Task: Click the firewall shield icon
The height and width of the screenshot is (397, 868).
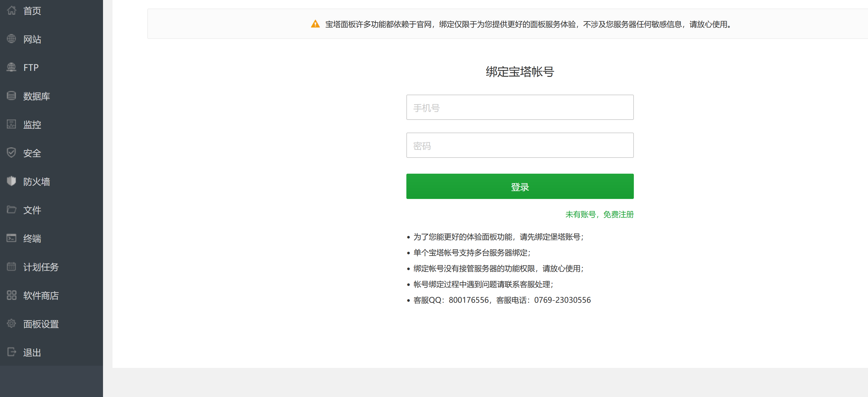Action: pos(11,181)
